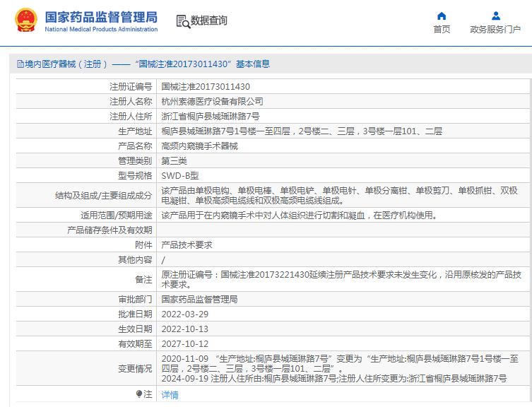This screenshot has height=407, width=532.
Task: Click the document icon before 境内医疗器械
Action: 20,64
